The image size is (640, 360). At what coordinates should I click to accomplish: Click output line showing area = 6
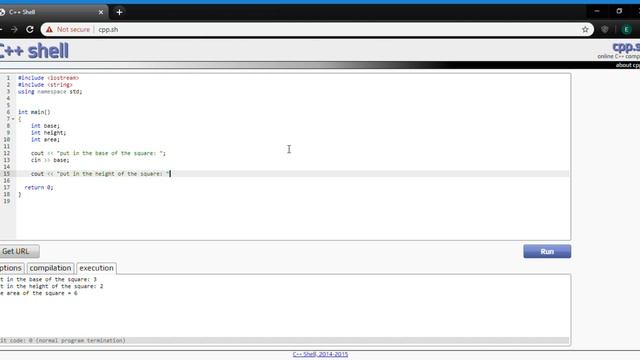click(x=39, y=293)
